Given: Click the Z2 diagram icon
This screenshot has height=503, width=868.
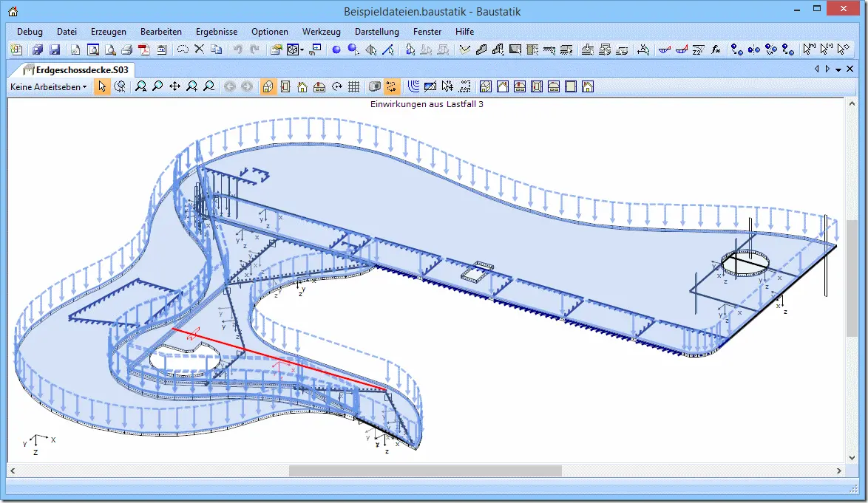Looking at the screenshot, I should pos(699,49).
